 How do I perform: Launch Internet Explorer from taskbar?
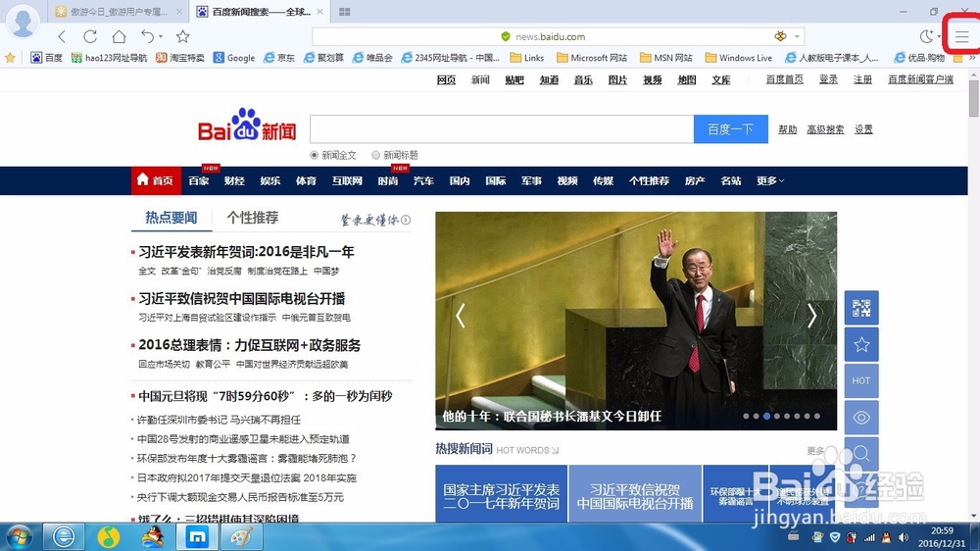point(63,536)
